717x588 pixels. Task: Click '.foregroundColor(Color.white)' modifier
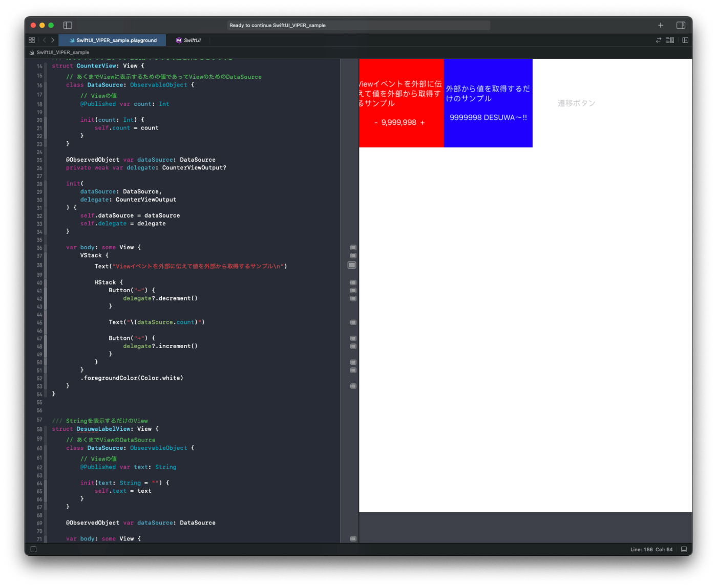click(132, 378)
